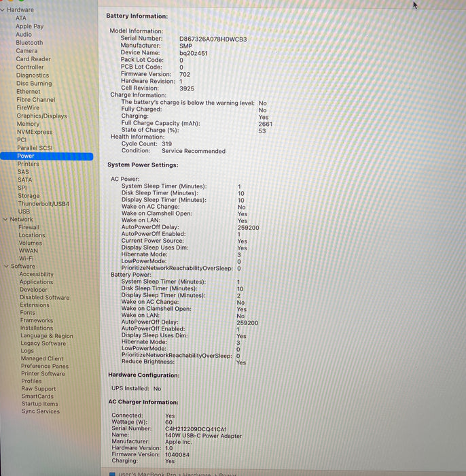The height and width of the screenshot is (476, 466).
Task: Open Diagnostics in the sidebar
Action: click(x=33, y=75)
